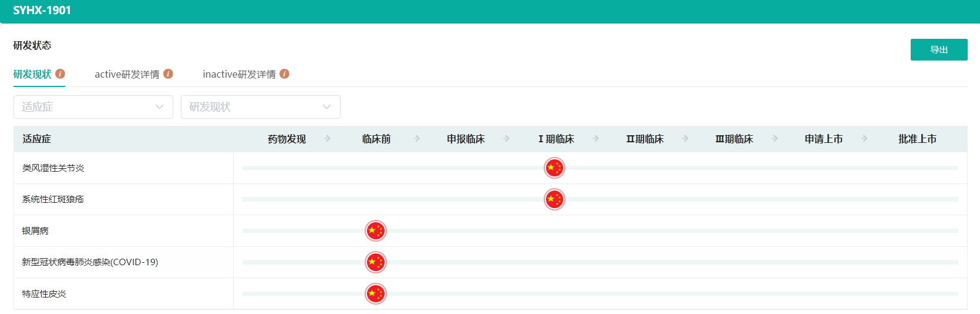Click the 临床前 stage header
This screenshot has width=980, height=314.
coord(376,139)
